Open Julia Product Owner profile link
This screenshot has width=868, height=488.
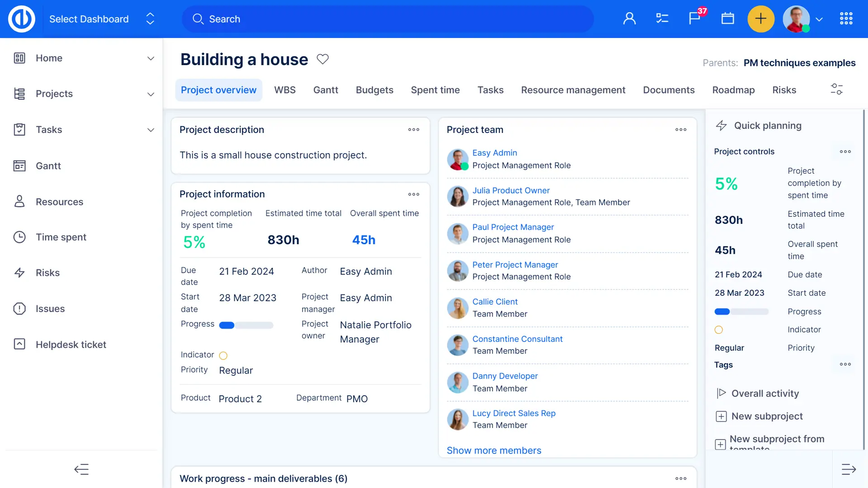[511, 190]
